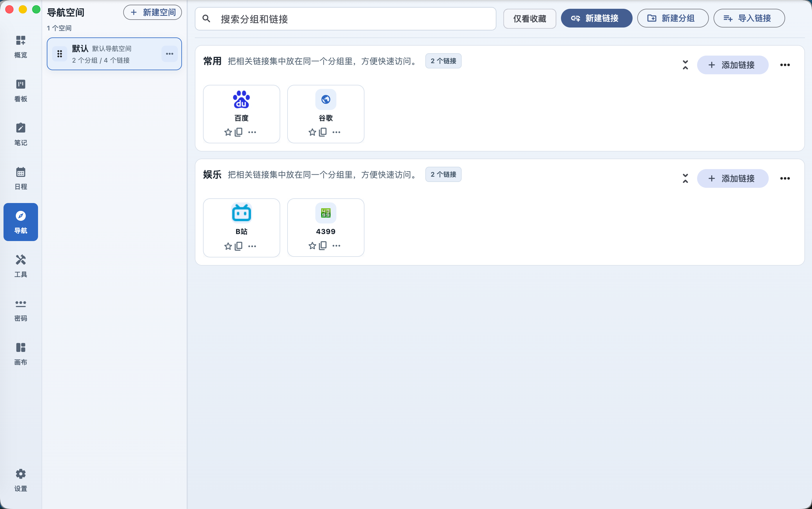Click 新建分组 button
Image resolution: width=812 pixels, height=509 pixels.
[x=673, y=18]
